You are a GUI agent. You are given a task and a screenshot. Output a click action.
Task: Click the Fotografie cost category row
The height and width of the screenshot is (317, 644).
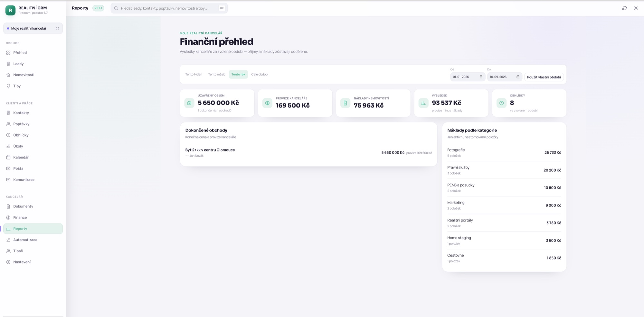tap(504, 153)
